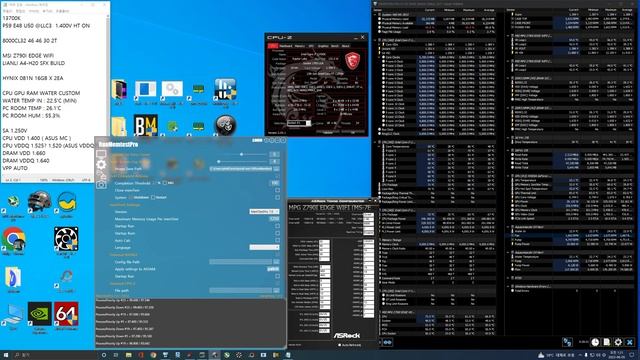Open the monitor view icon in RunMemtestPro sidebar
Viewport: 640px width, 360px height.
coord(101,154)
